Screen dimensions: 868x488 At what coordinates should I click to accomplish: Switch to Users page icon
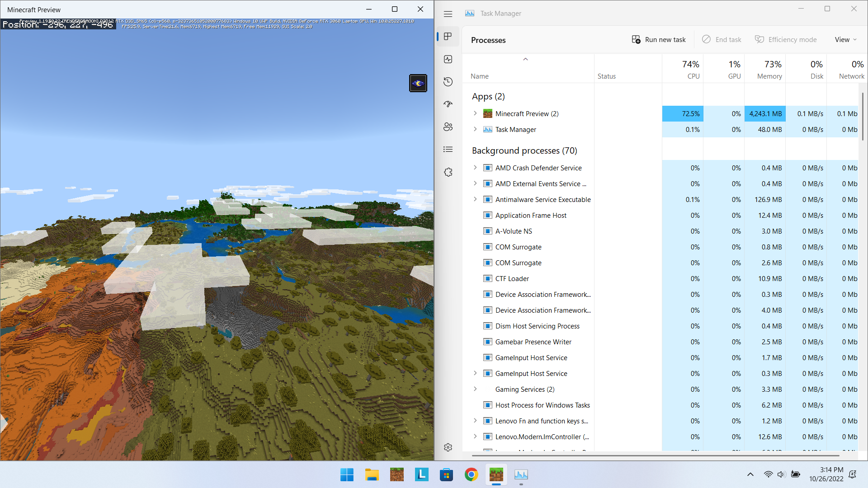(448, 127)
